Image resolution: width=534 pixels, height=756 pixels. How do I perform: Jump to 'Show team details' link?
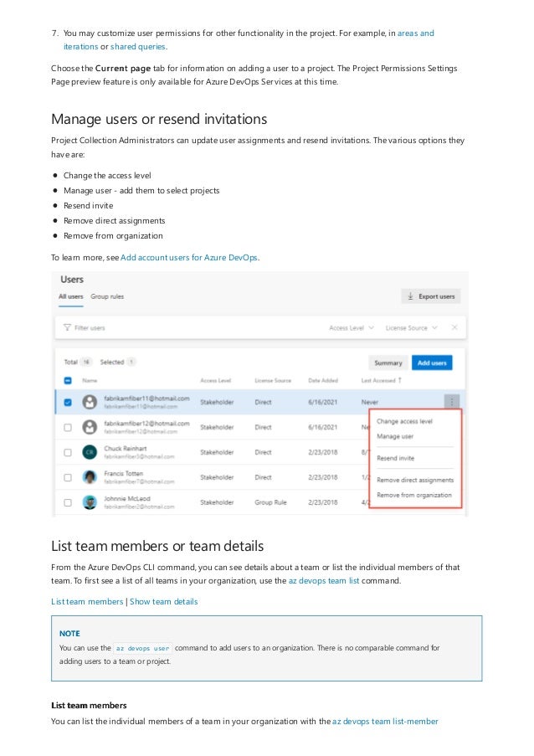click(x=164, y=602)
